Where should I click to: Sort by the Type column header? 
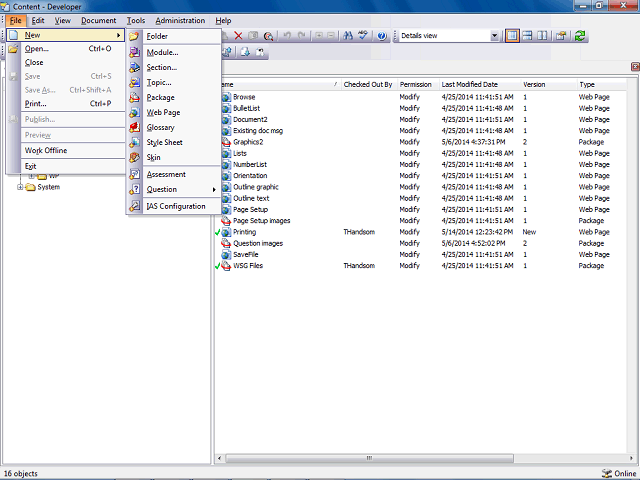pos(587,84)
